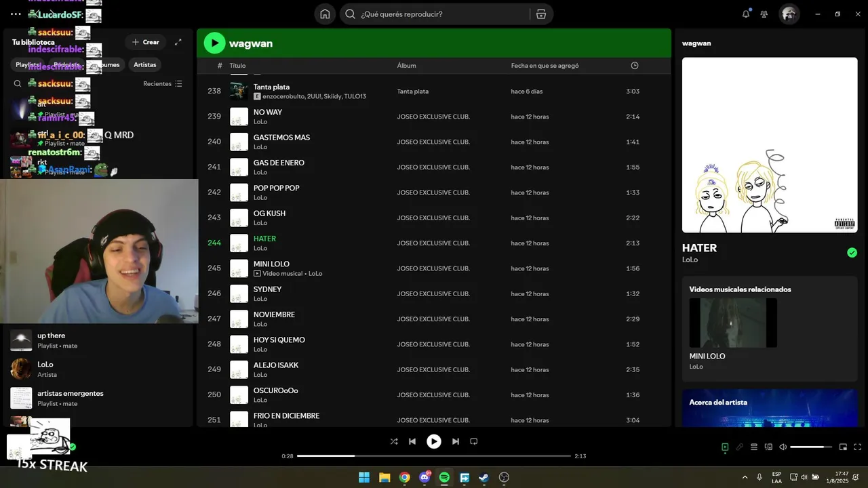868x488 pixels.
Task: Enter full screen mode icon
Action: 857,447
